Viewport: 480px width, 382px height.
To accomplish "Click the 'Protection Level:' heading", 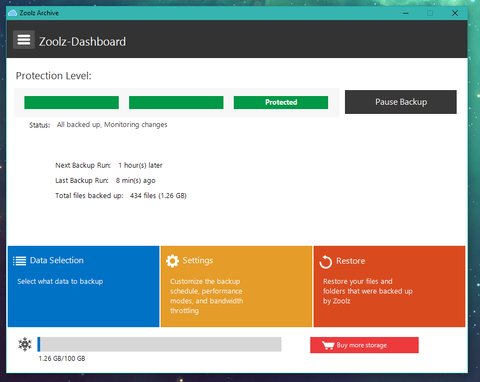I will pyautogui.click(x=53, y=76).
